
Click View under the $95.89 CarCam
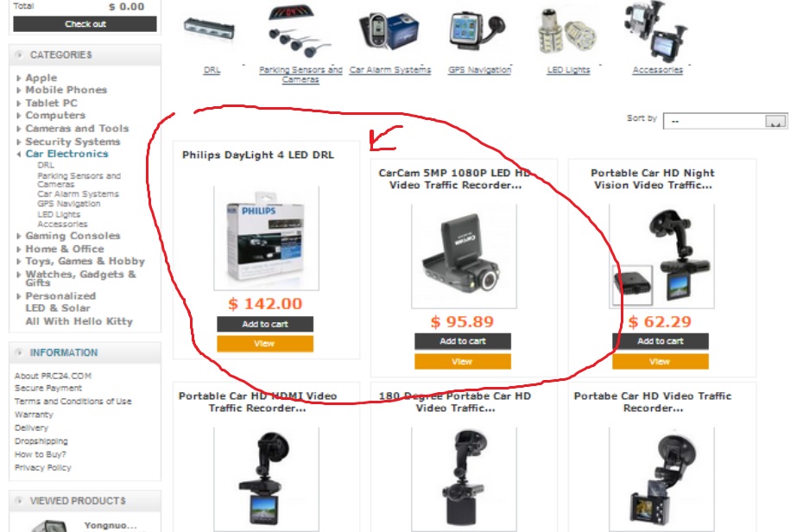[463, 362]
